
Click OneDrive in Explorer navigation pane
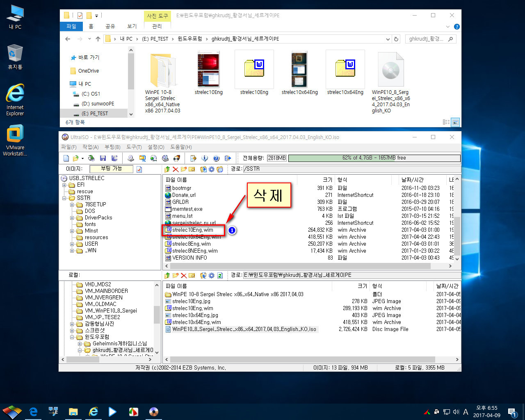pos(89,71)
